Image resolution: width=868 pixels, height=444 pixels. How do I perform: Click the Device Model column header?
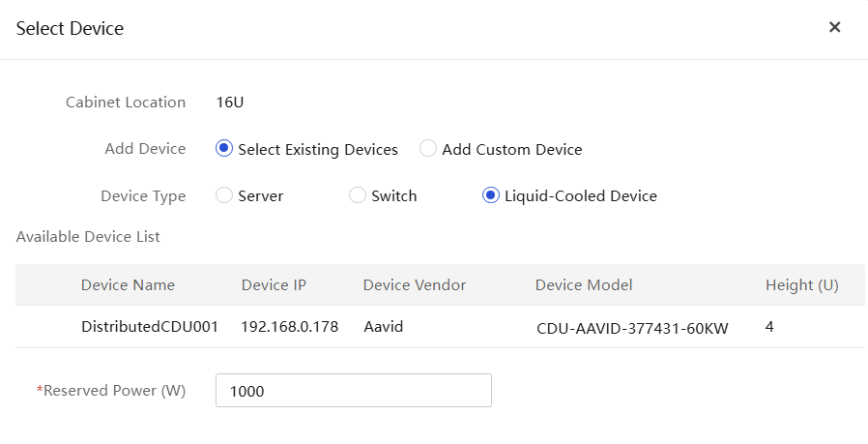[584, 285]
